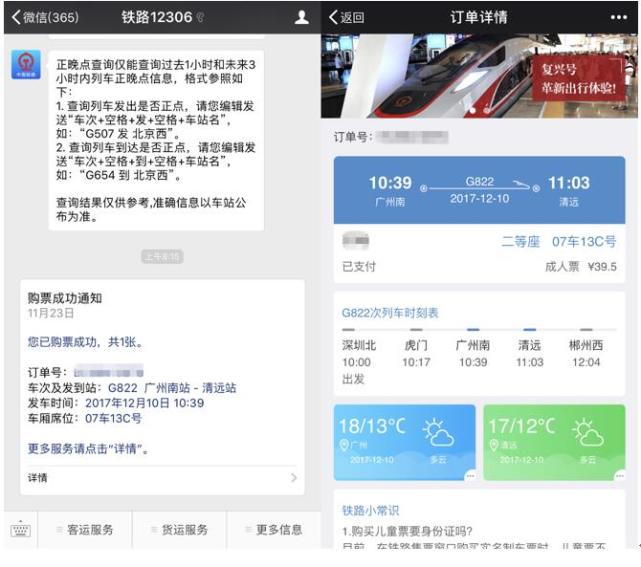The height and width of the screenshot is (567, 641).
Task: Switch to keyboard input icon
Action: [20, 531]
